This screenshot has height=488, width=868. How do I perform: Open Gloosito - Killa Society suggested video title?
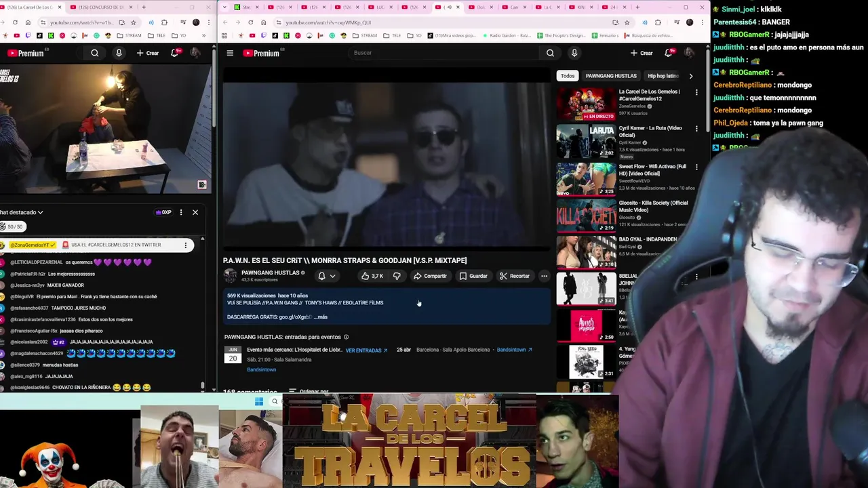click(x=653, y=206)
